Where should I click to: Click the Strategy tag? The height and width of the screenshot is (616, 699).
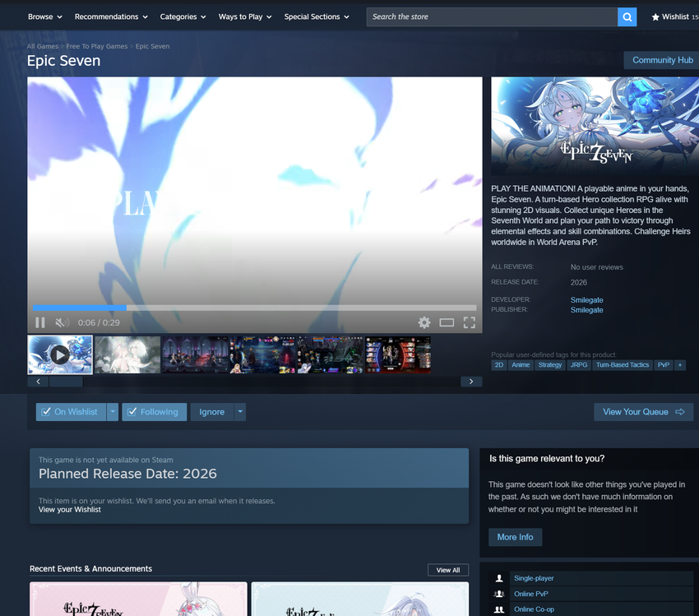point(549,365)
